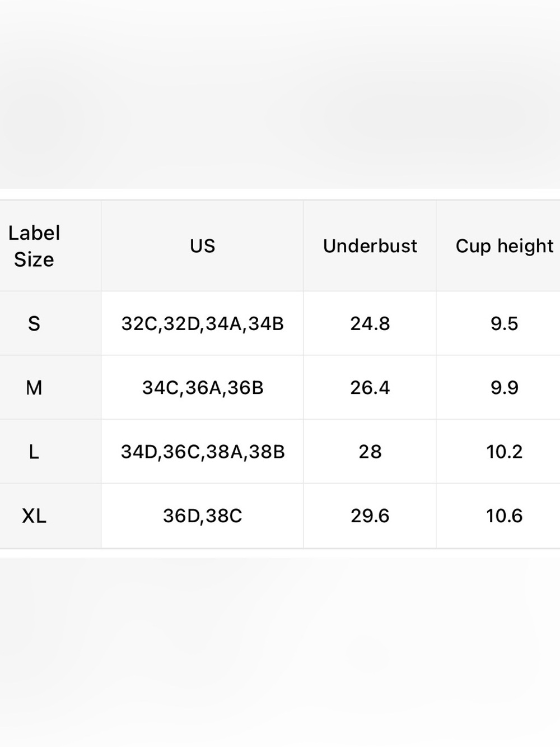Click the 24.8 underbust value
The width and height of the screenshot is (560, 747).
tap(370, 323)
